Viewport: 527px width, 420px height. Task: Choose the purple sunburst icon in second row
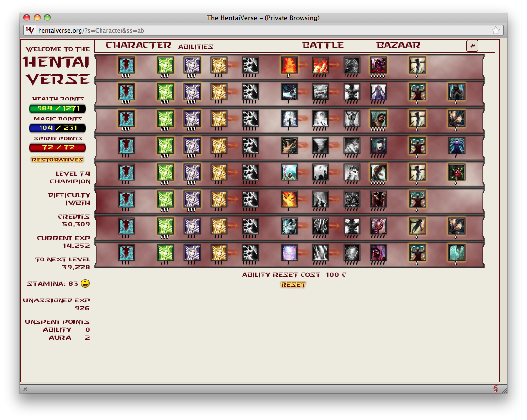click(x=192, y=92)
